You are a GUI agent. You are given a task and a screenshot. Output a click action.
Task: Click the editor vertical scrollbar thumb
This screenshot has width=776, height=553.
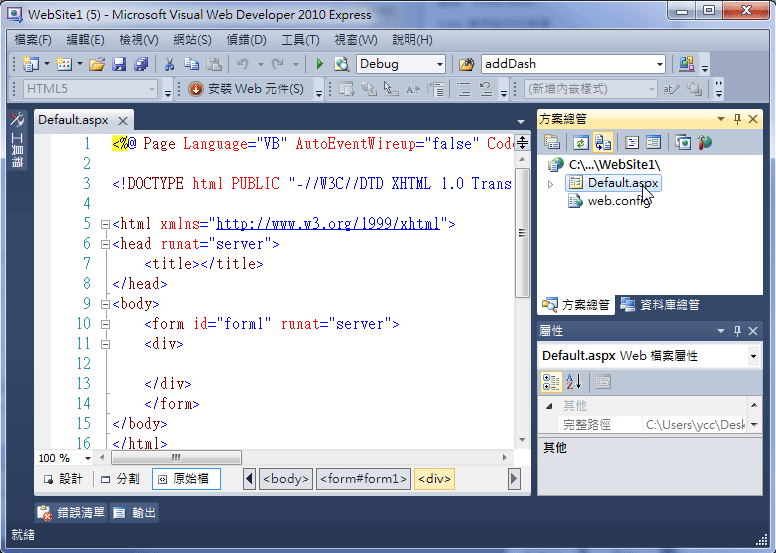522,233
